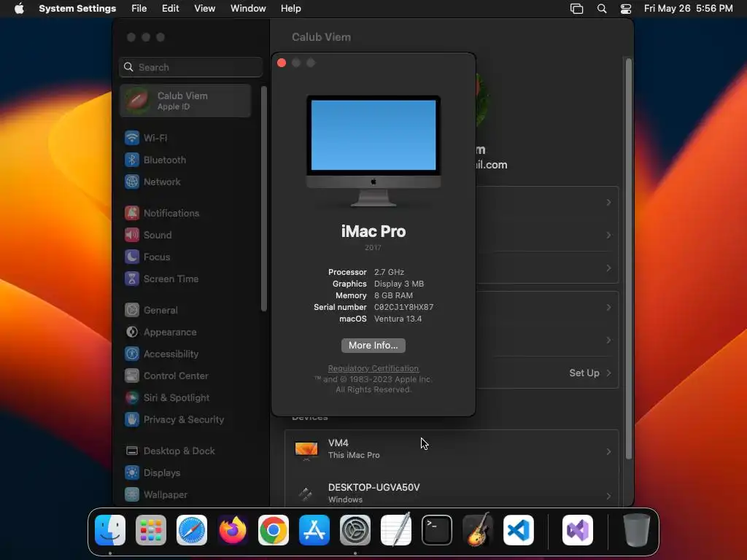This screenshot has width=747, height=560.
Task: Open the Regulatory Certification link
Action: pos(373,368)
